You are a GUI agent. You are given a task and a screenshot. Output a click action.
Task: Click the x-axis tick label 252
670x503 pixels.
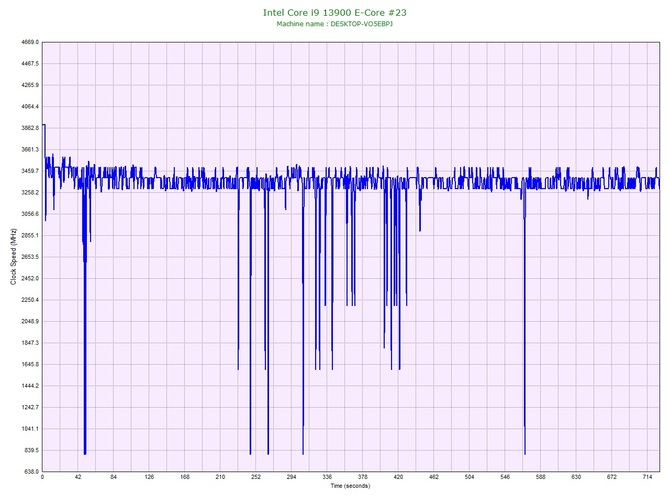click(256, 477)
